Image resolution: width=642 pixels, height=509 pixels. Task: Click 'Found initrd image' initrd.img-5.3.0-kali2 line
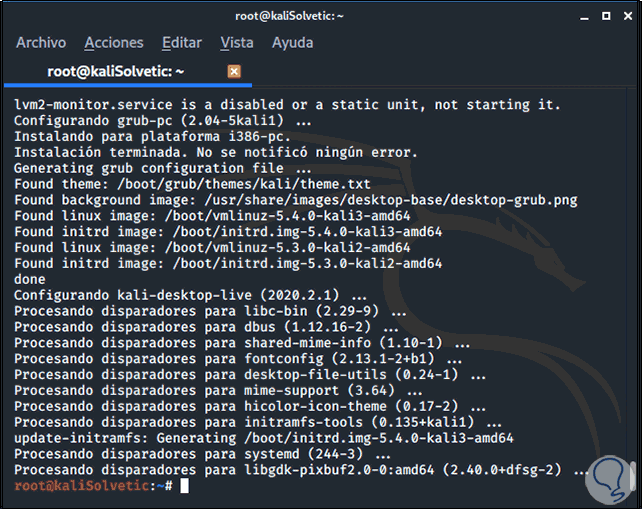228,264
